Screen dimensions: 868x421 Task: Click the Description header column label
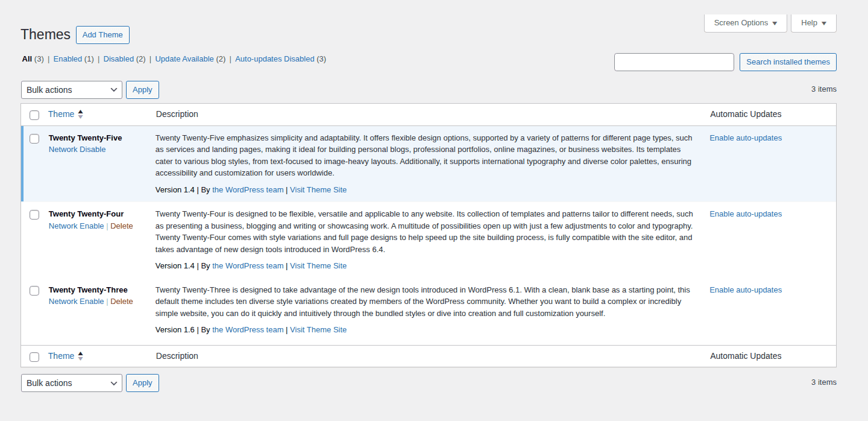[177, 114]
